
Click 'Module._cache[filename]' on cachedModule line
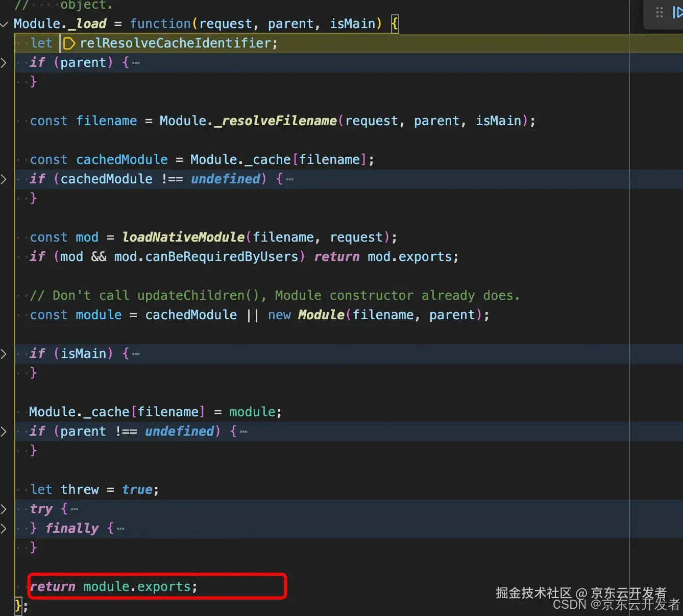[x=278, y=160]
